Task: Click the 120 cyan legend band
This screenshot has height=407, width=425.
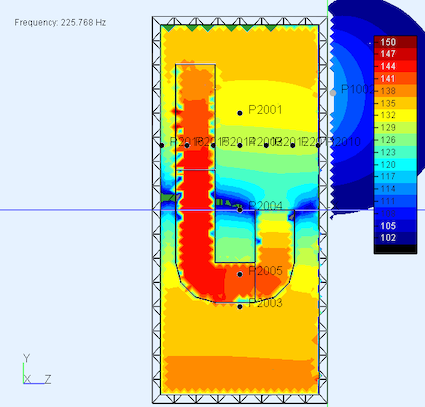Action: (396, 165)
